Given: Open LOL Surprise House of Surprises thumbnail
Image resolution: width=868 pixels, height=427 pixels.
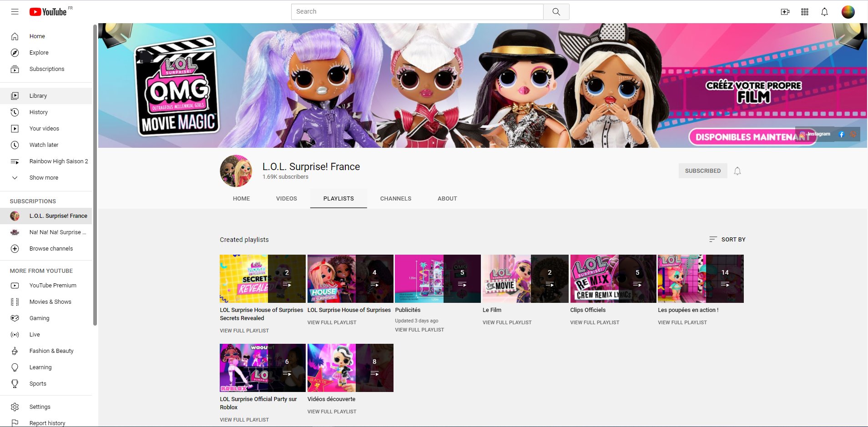Looking at the screenshot, I should point(350,279).
